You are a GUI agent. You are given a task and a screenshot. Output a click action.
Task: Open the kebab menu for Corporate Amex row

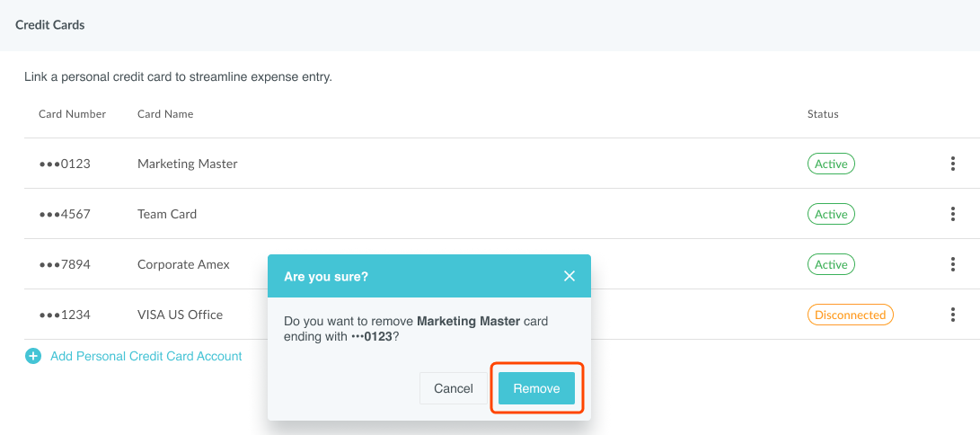pyautogui.click(x=952, y=264)
